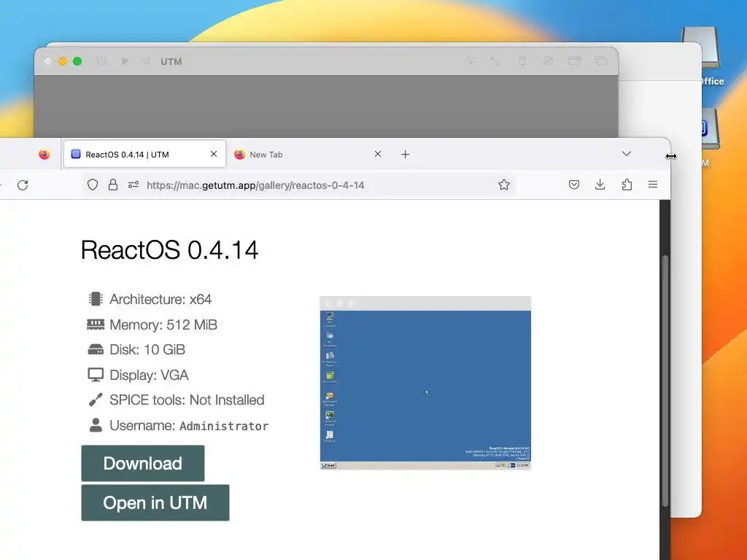Click the shared folder icon in UTM toolbar
The width and height of the screenshot is (747, 560).
(575, 61)
